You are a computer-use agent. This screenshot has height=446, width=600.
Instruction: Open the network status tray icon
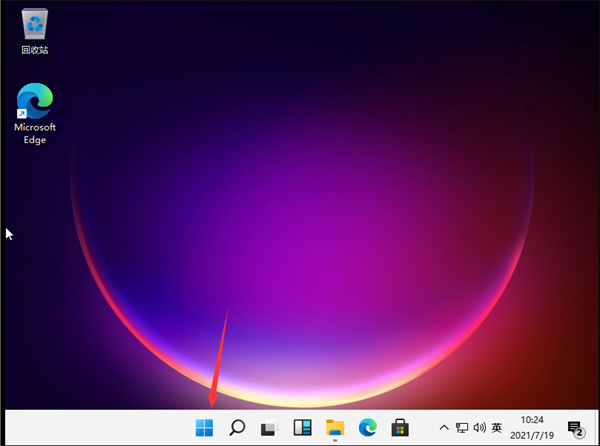[462, 428]
